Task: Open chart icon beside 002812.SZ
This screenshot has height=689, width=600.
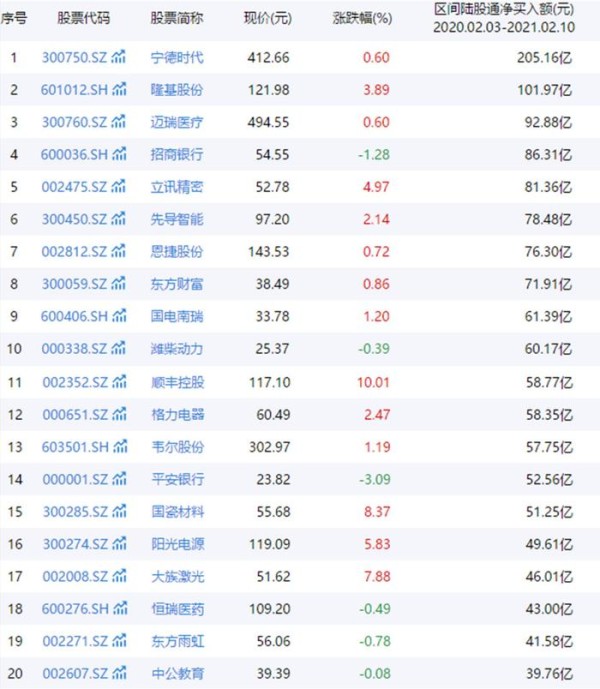Action: (x=118, y=251)
